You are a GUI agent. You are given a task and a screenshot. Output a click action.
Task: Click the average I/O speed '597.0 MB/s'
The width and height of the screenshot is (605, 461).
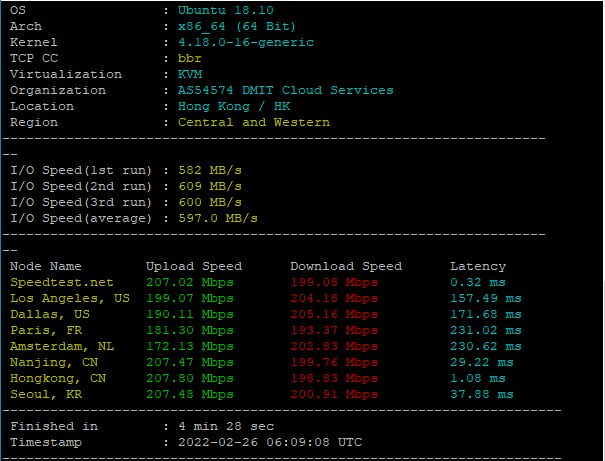point(218,218)
